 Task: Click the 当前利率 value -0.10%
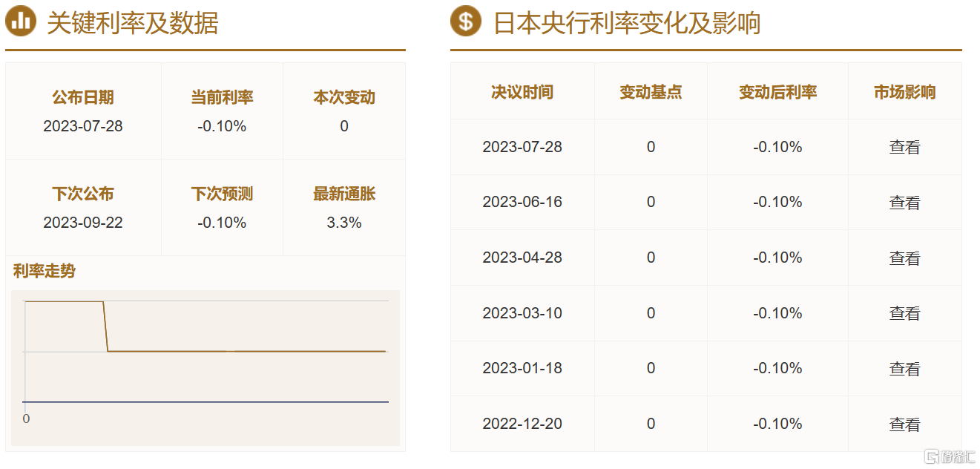coord(222,126)
